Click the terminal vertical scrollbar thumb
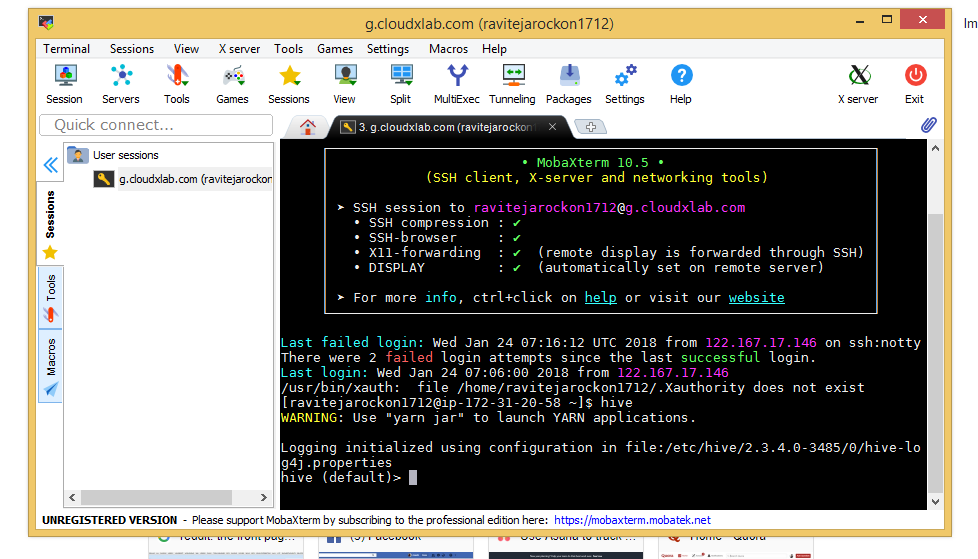The image size is (978, 559). 935,352
